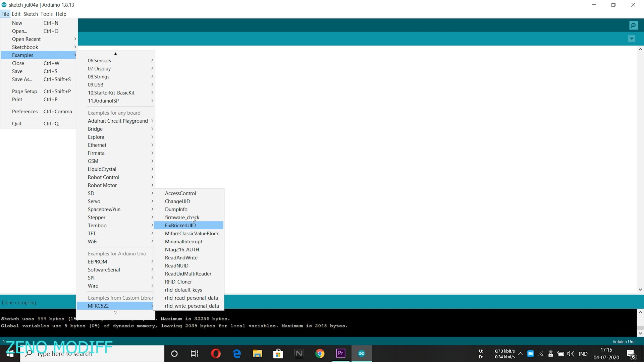Choose Page Setup in File menu
The width and height of the screenshot is (644, 362).
(x=39, y=92)
